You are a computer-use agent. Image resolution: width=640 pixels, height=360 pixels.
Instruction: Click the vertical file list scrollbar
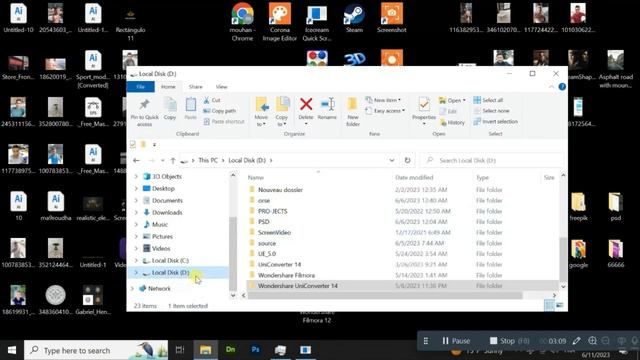point(563,259)
